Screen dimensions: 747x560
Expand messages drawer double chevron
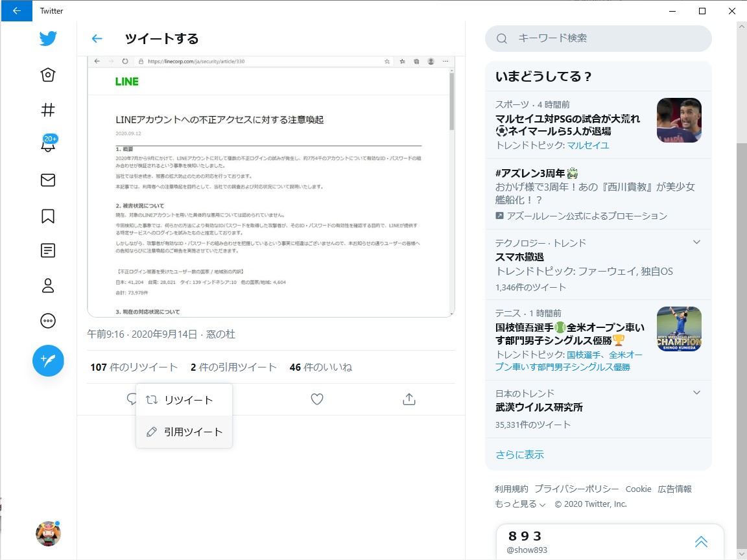coord(701,541)
